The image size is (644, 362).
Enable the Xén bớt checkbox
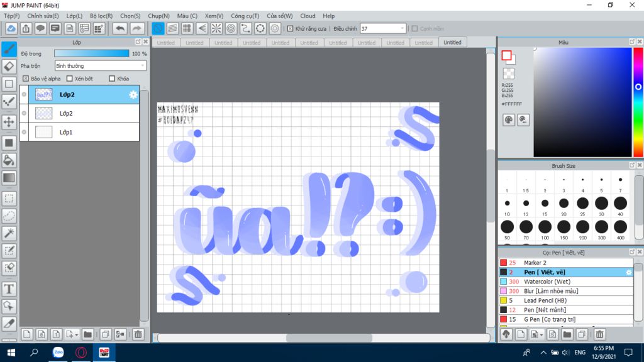(69, 79)
